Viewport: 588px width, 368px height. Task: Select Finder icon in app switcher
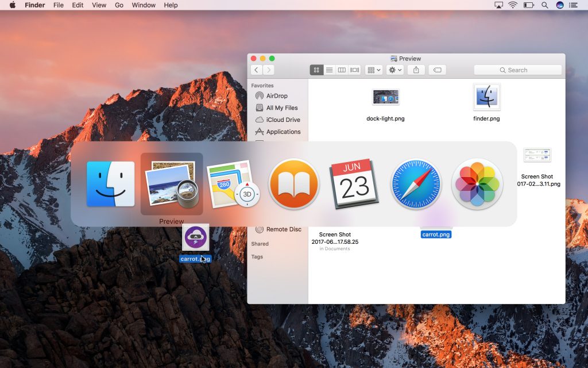coord(110,184)
